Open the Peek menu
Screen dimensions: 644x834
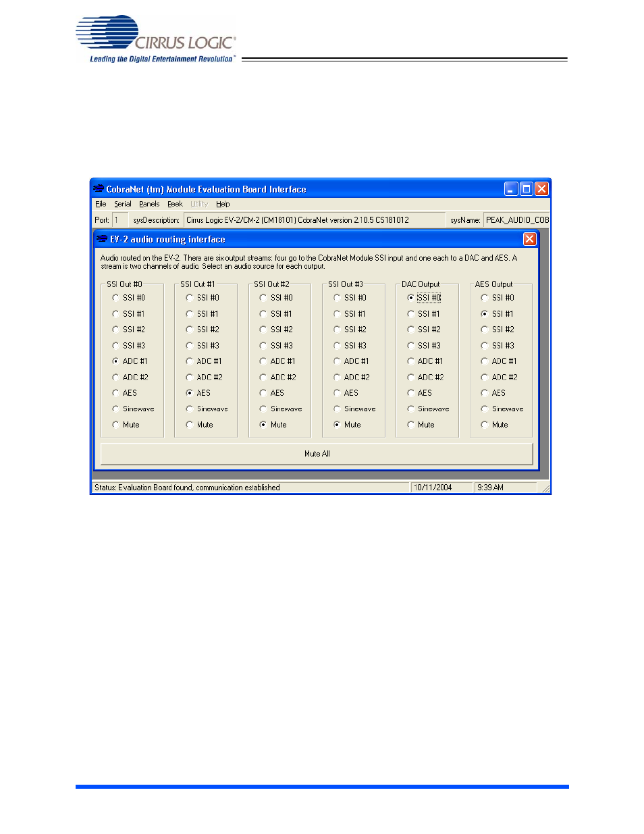click(x=175, y=204)
